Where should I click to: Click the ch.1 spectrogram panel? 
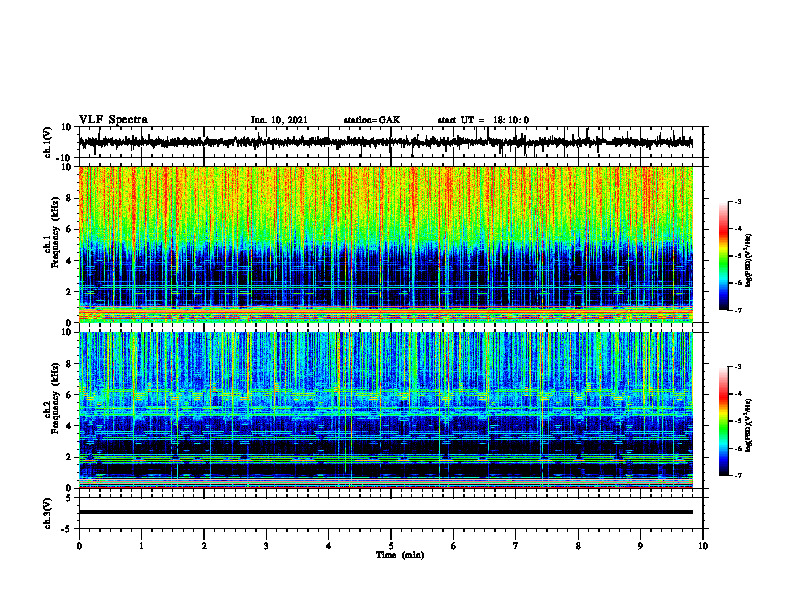(386, 244)
